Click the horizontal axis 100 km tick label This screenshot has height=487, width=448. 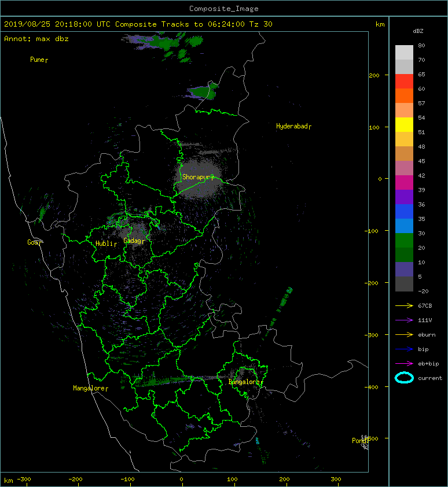click(232, 479)
